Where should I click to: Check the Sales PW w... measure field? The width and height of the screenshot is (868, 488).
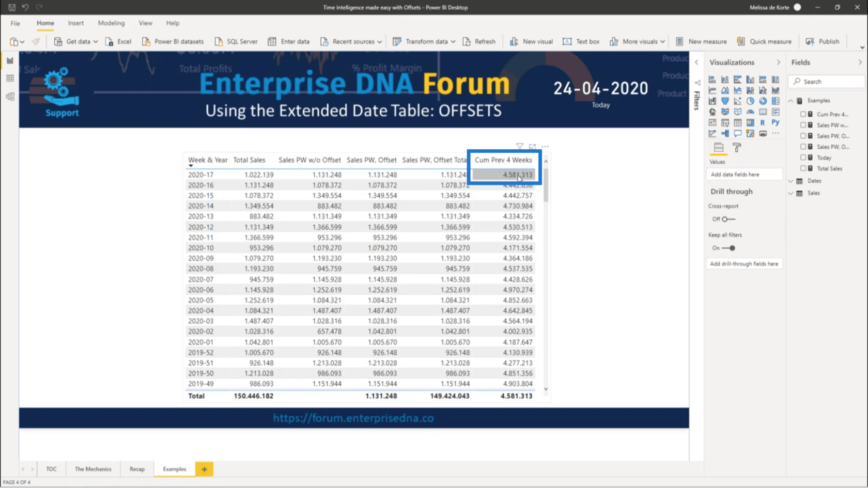point(803,125)
